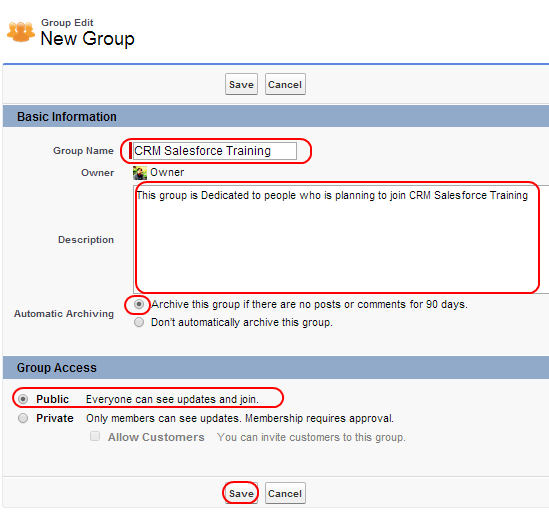Click the Public label text
Viewport: 549px width, 527px height.
click(x=53, y=399)
